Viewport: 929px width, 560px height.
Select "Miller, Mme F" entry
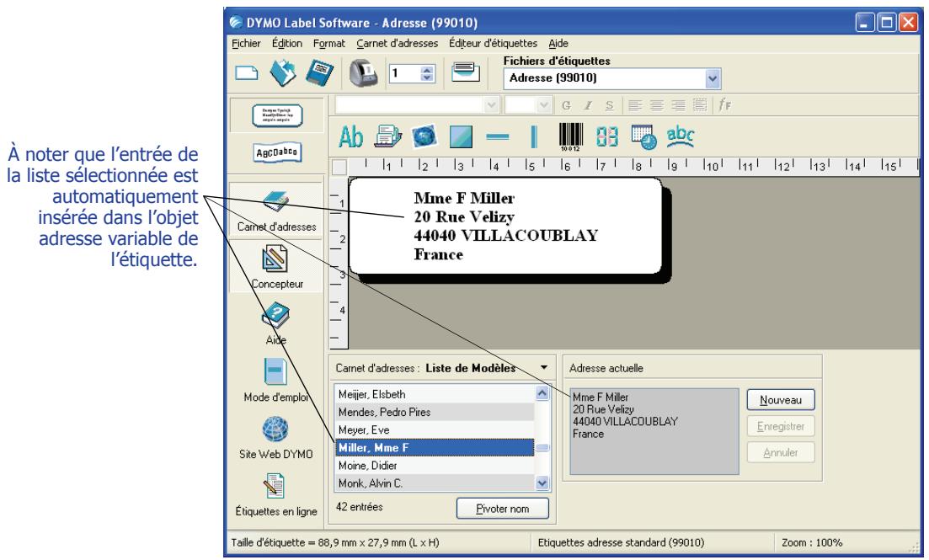click(x=435, y=447)
